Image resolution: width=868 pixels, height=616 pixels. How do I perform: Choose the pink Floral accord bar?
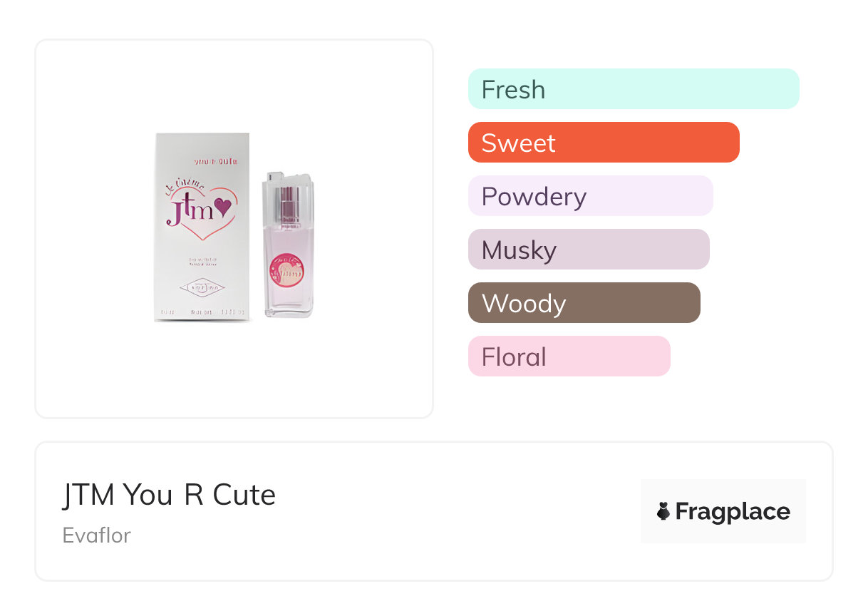pos(569,356)
